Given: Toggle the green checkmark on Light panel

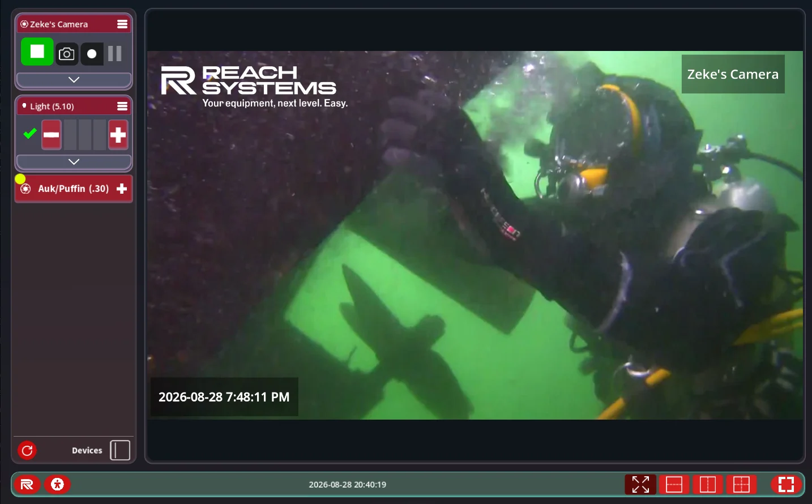Looking at the screenshot, I should pos(29,134).
